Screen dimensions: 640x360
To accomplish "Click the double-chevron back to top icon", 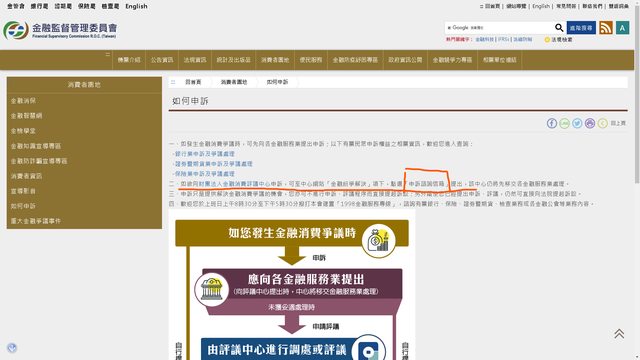I will point(619,334).
